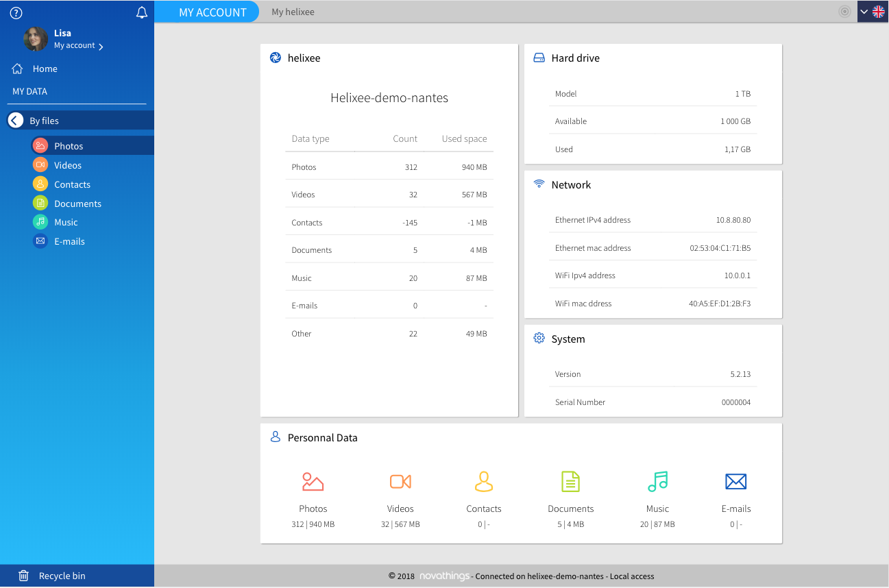
Task: Click the Helixee-demo-nantes device name
Action: [389, 98]
